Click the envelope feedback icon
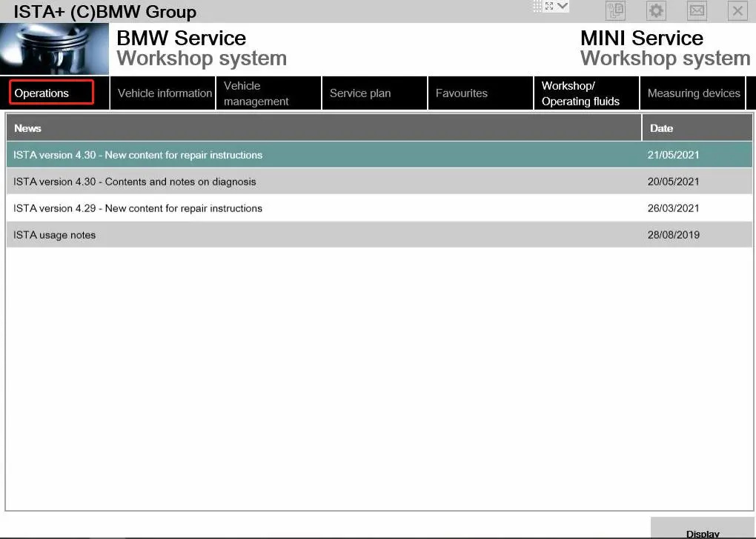The width and height of the screenshot is (756, 539). (697, 10)
